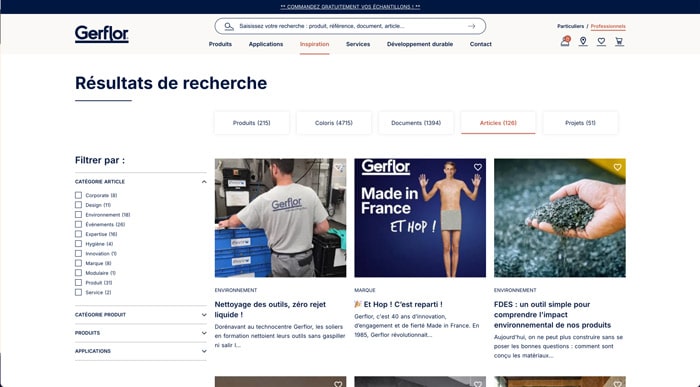The image size is (700, 387).
Task: Open the shopping cart icon
Action: pyautogui.click(x=619, y=42)
